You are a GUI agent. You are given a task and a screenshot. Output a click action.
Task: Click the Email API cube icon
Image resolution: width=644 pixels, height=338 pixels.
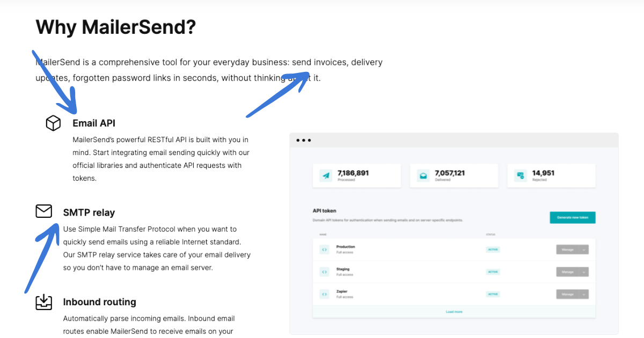53,123
